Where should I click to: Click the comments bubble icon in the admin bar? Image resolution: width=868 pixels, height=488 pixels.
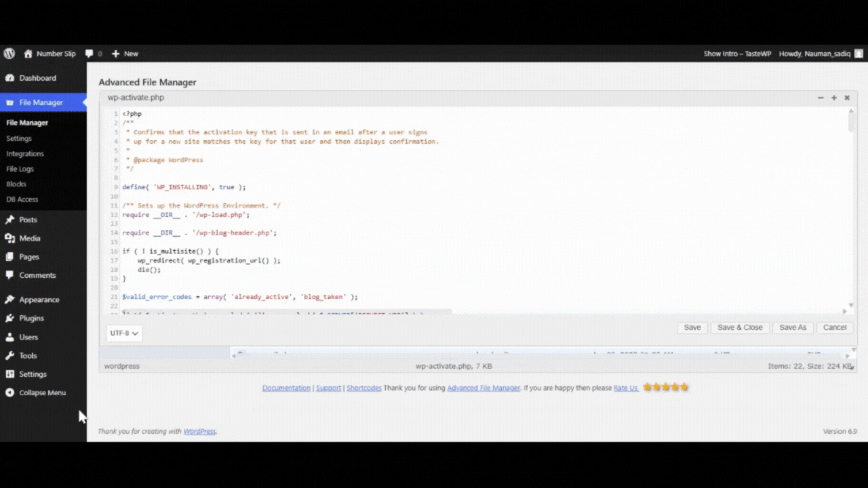[x=89, y=54]
